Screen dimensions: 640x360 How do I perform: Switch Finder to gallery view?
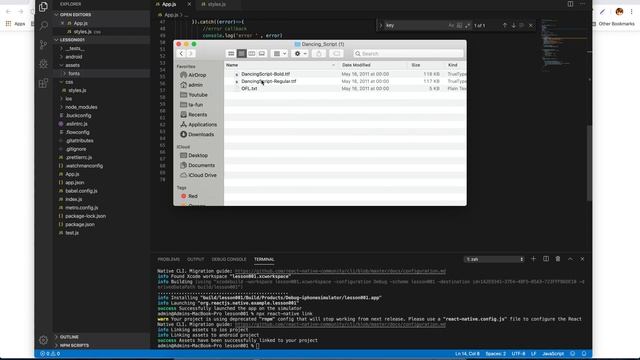pyautogui.click(x=262, y=53)
